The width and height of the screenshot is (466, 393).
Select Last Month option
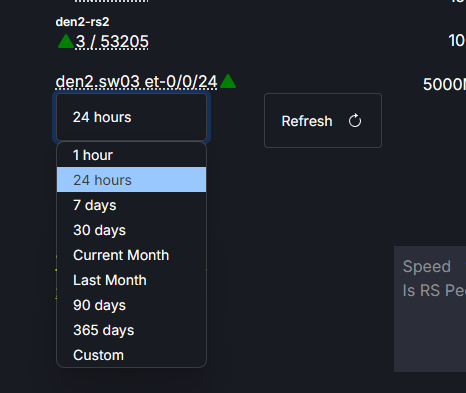tap(131, 280)
